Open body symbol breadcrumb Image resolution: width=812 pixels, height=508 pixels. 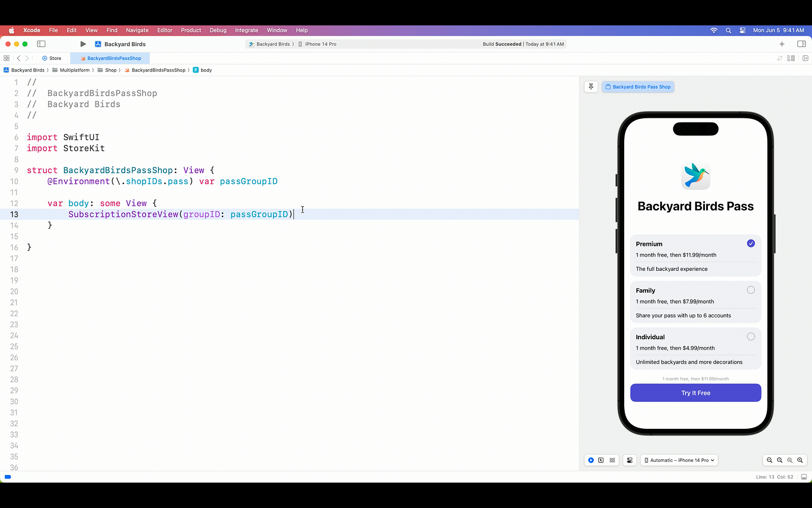[202, 70]
